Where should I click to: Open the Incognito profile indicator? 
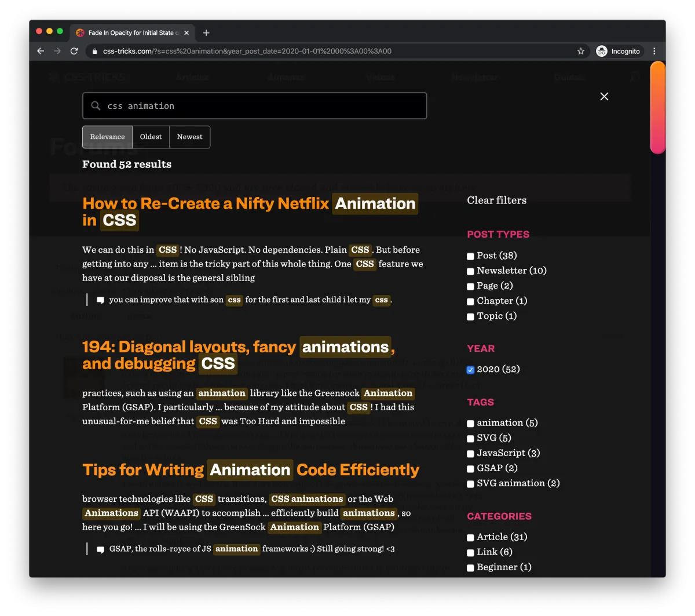(x=619, y=51)
